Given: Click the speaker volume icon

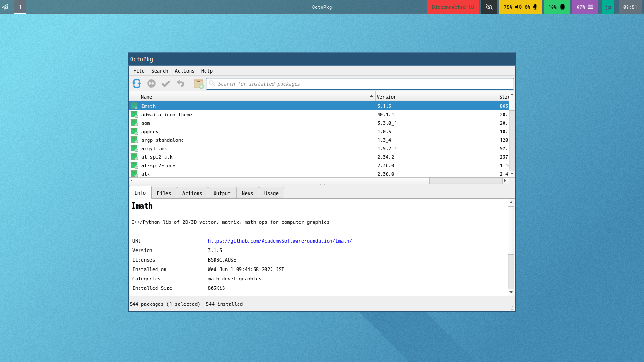Looking at the screenshot, I should [x=518, y=7].
